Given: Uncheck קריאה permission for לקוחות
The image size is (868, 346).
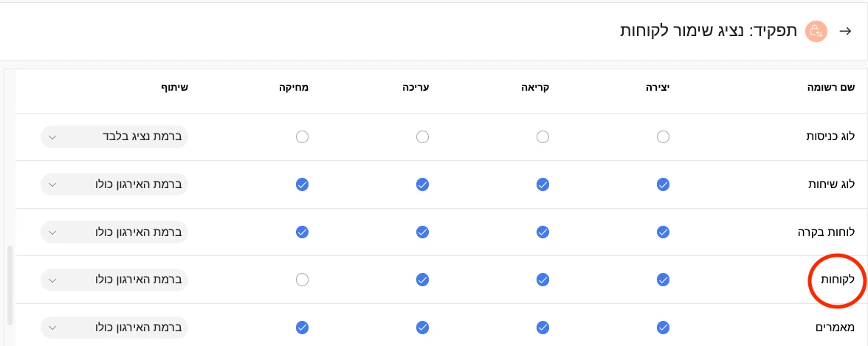Looking at the screenshot, I should [542, 280].
